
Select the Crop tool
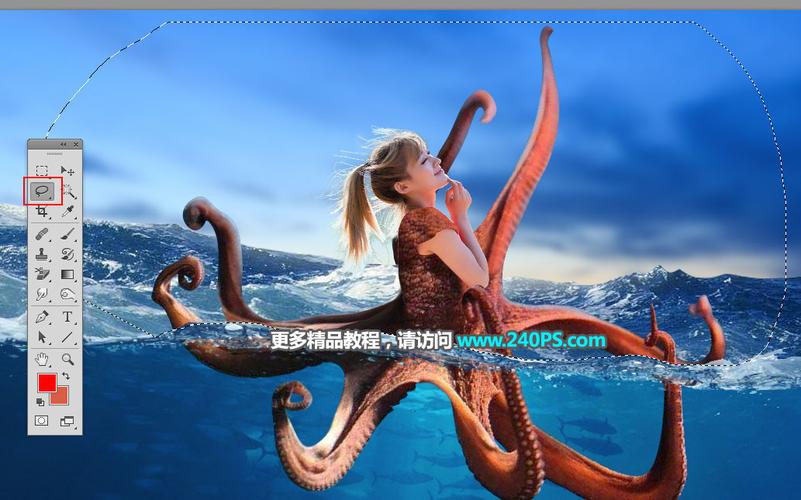click(42, 211)
